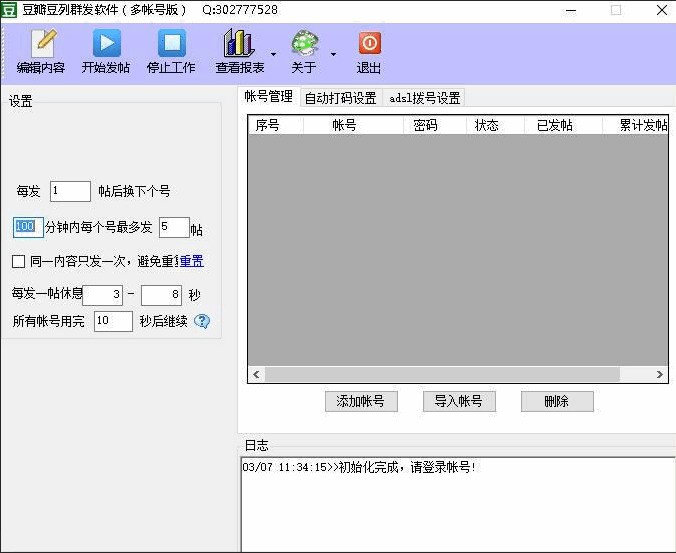This screenshot has height=553, width=676.
Task: Click the 删除 button
Action: coord(557,401)
